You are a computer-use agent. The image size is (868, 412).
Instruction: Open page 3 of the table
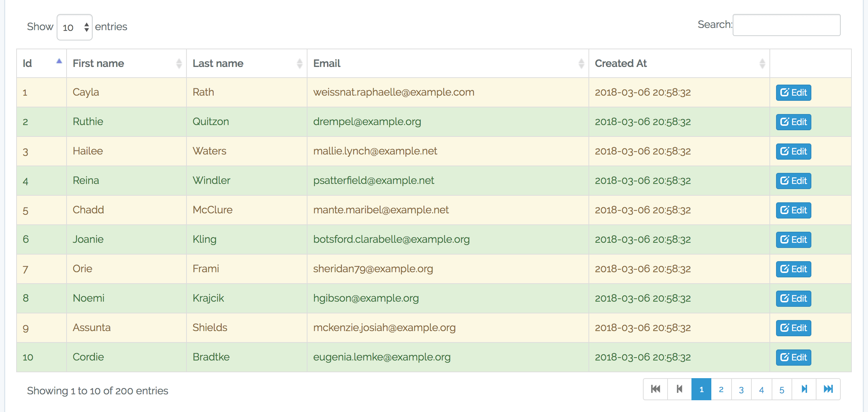tap(741, 389)
